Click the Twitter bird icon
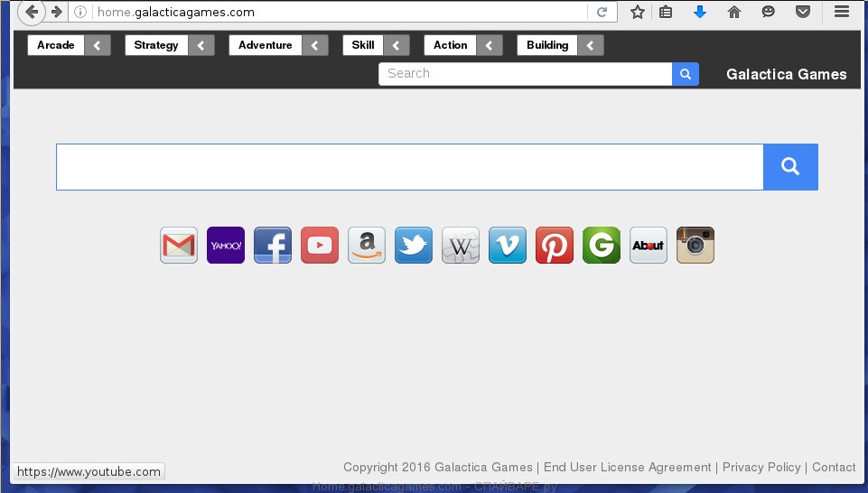 click(x=414, y=246)
